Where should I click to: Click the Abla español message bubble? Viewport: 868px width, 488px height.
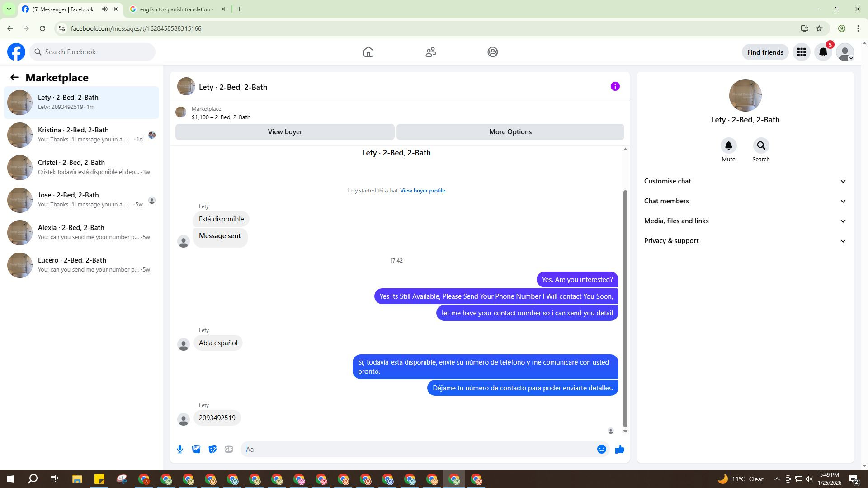(x=218, y=343)
